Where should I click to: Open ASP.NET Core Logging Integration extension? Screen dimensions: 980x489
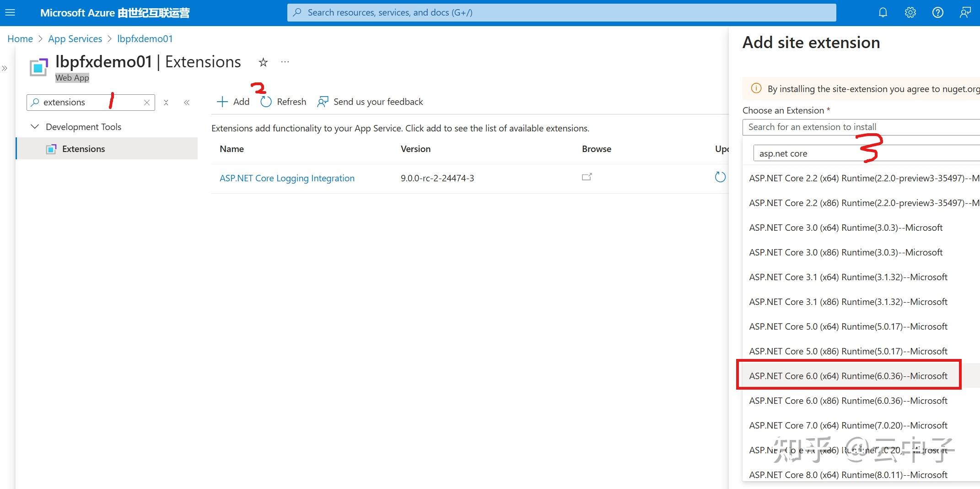click(x=287, y=178)
